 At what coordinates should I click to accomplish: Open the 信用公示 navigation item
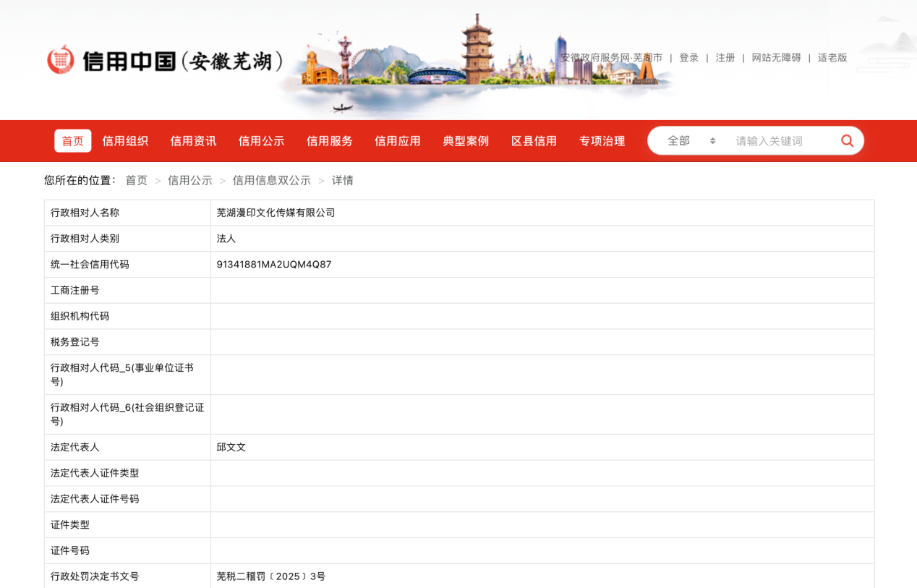click(x=261, y=141)
